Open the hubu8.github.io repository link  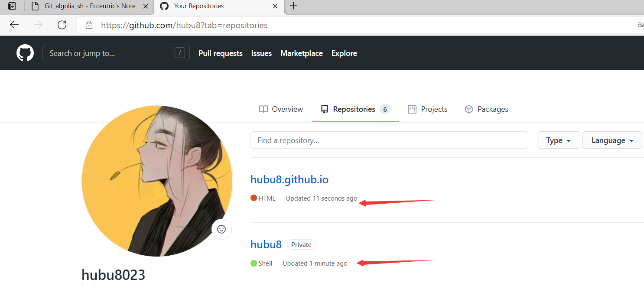pyautogui.click(x=289, y=179)
